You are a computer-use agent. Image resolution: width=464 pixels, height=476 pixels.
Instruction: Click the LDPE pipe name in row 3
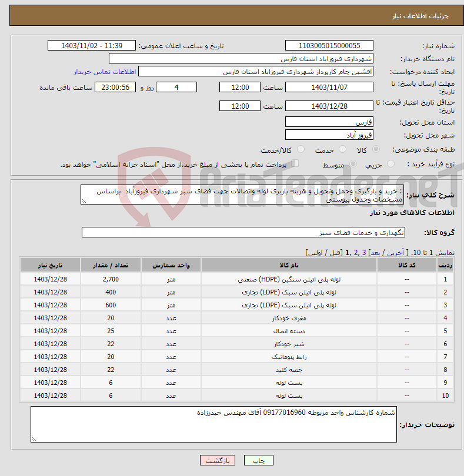point(289,305)
